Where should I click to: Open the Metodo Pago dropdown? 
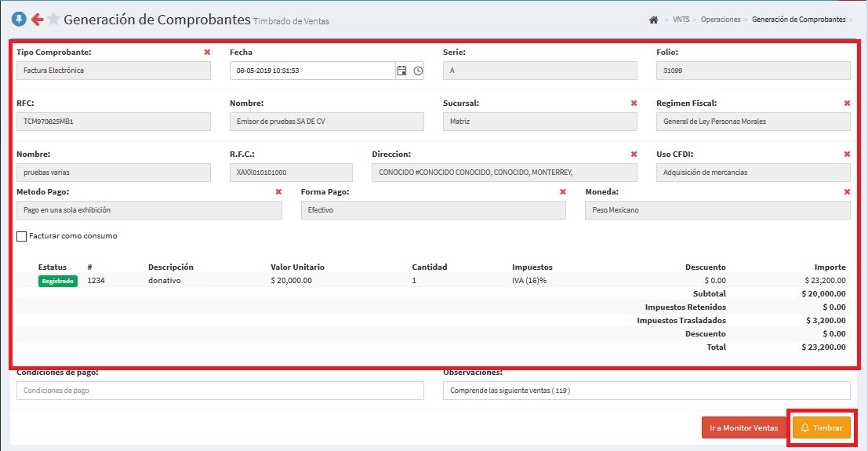[x=149, y=210]
